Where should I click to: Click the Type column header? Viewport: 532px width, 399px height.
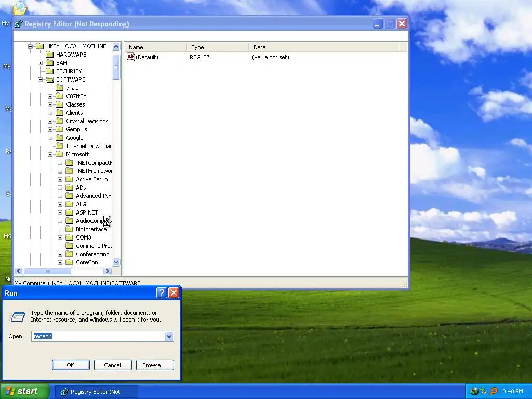click(x=218, y=47)
